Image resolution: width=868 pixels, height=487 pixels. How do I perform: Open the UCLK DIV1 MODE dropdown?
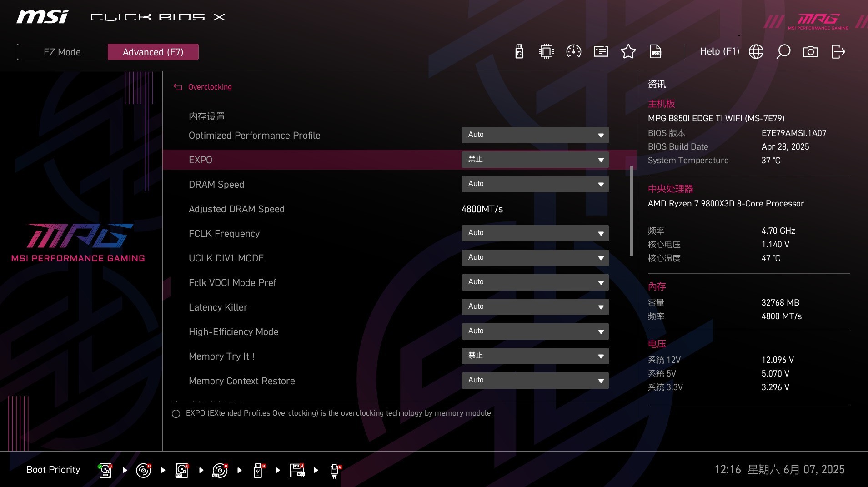pos(535,258)
